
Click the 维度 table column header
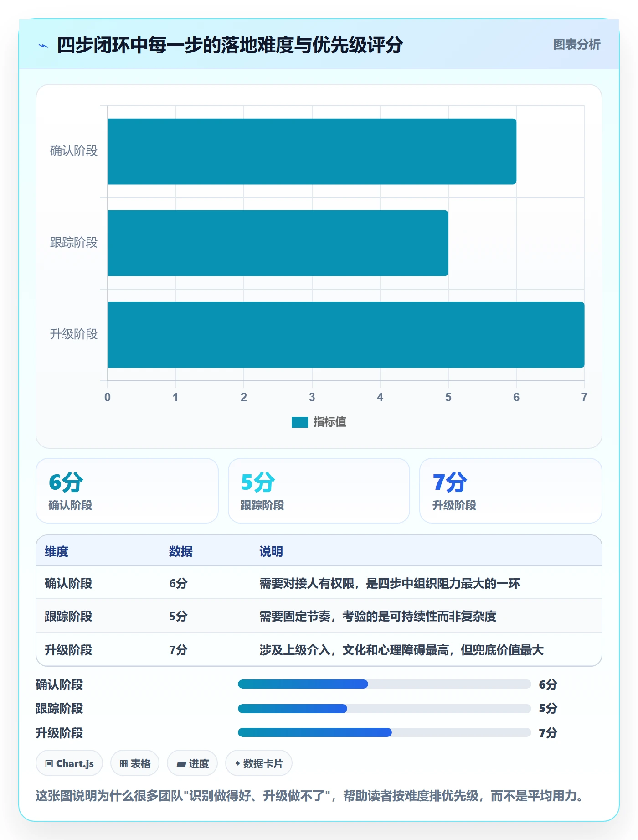(x=57, y=551)
